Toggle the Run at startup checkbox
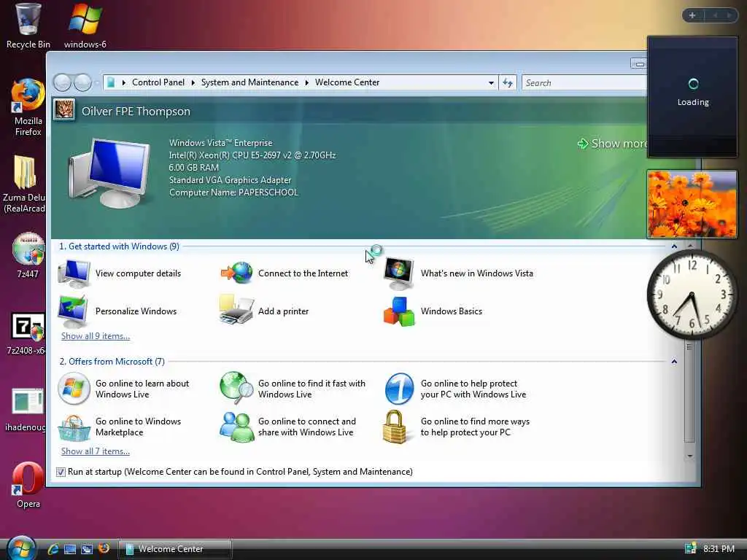This screenshot has width=747, height=560. tap(61, 472)
